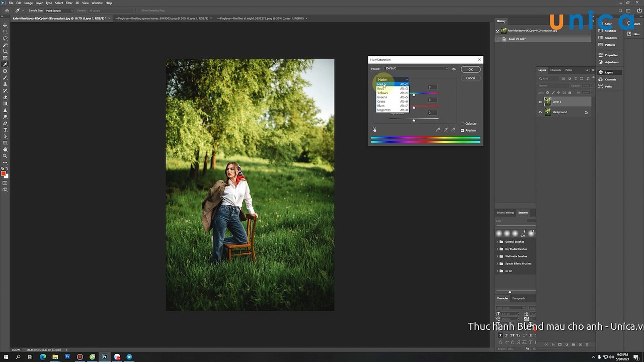This screenshot has height=362, width=644.
Task: Click OK in Hue/Saturation dialog
Action: (x=470, y=69)
